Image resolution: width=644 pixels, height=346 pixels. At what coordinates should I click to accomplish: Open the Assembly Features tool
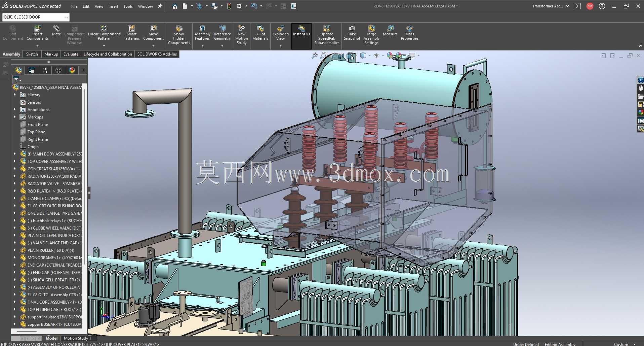[202, 33]
